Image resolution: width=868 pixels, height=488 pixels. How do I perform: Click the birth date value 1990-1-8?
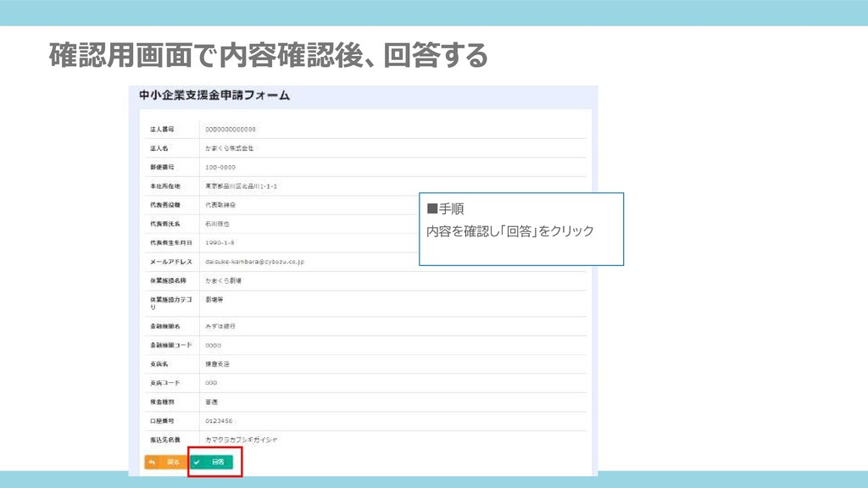tap(220, 243)
